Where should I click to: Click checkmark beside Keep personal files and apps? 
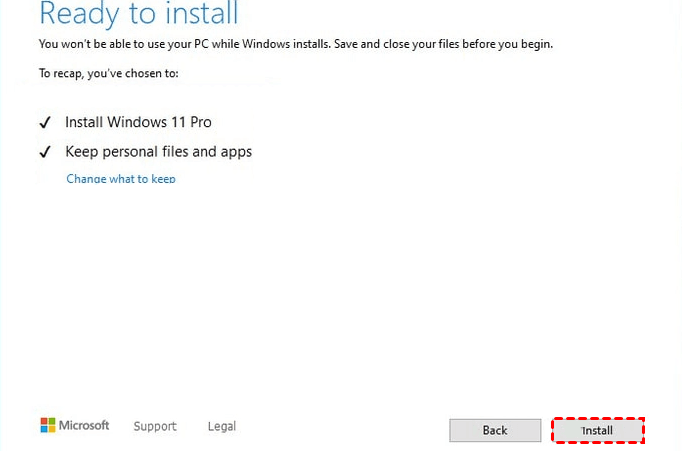(x=44, y=152)
